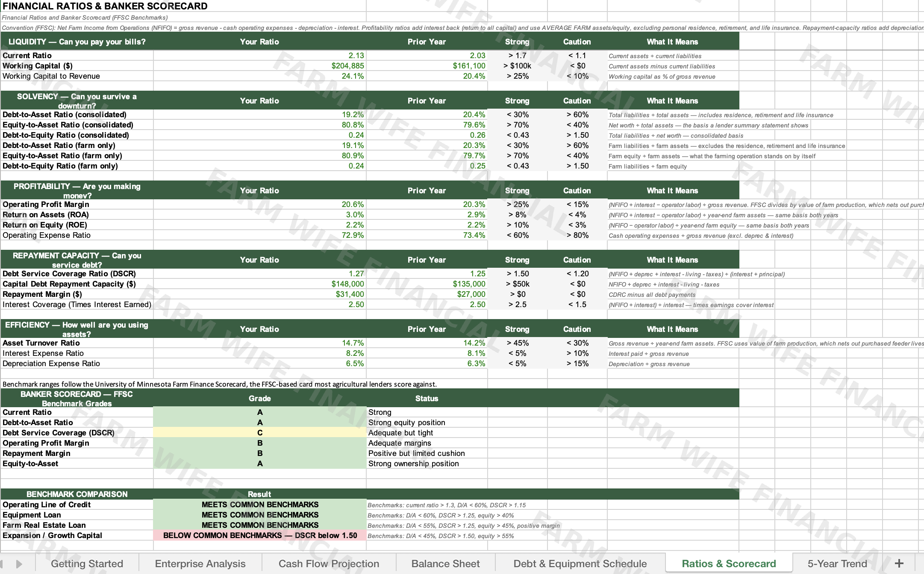Click Grade column header in scorecard

point(259,399)
